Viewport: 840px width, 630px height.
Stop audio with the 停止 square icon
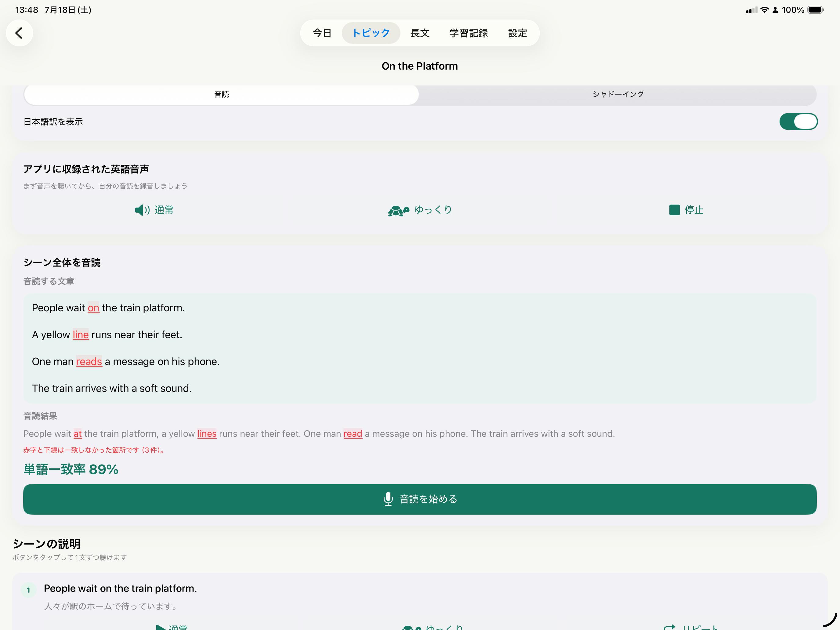click(674, 210)
